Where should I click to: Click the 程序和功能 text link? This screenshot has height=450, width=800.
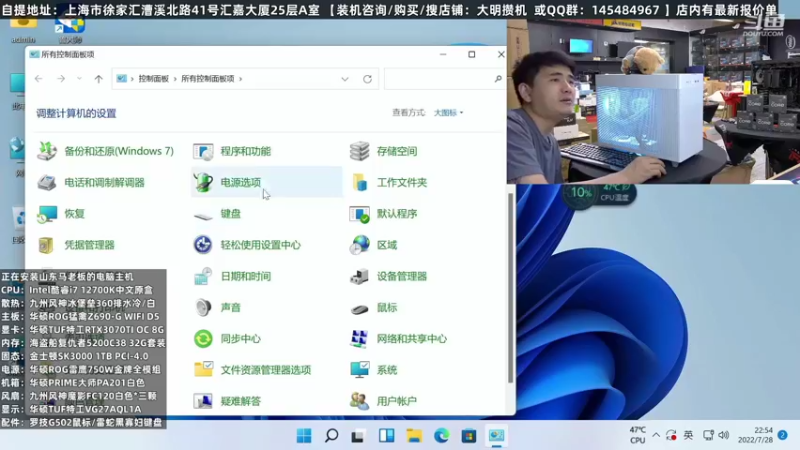pos(245,151)
